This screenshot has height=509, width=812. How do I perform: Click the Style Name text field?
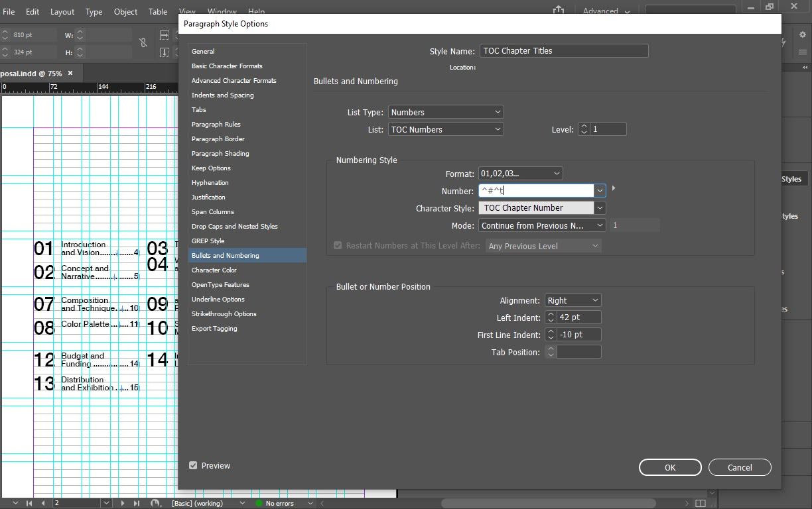[564, 50]
